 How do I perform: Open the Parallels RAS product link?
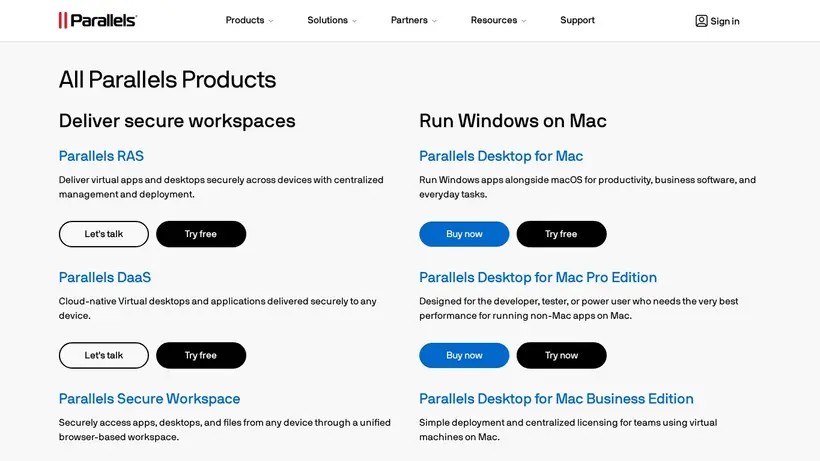[101, 156]
